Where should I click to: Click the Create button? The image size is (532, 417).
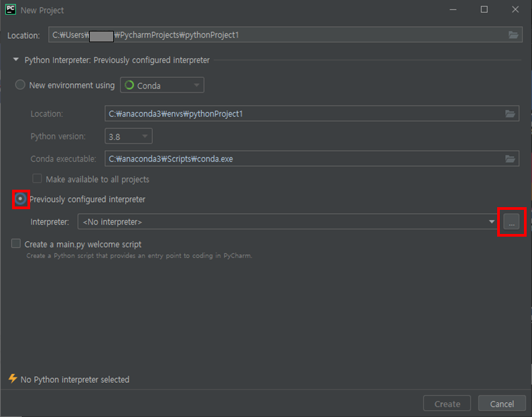(x=447, y=404)
